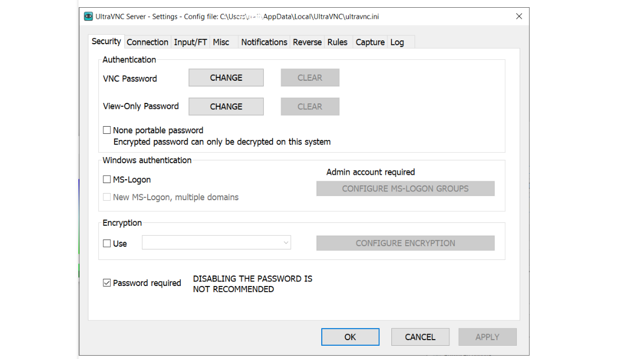This screenshot has width=644, height=359.
Task: Click the UltraVNC eye icon in title bar
Action: [88, 17]
